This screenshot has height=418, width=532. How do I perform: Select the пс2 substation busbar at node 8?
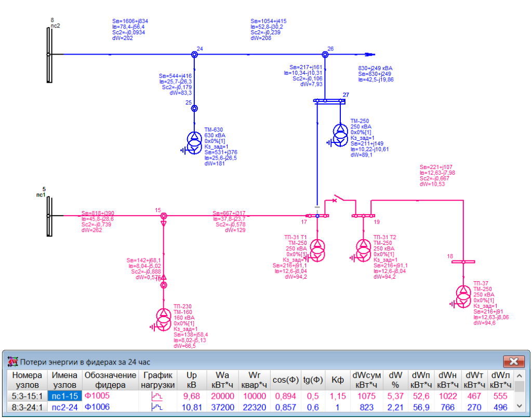pyautogui.click(x=49, y=55)
